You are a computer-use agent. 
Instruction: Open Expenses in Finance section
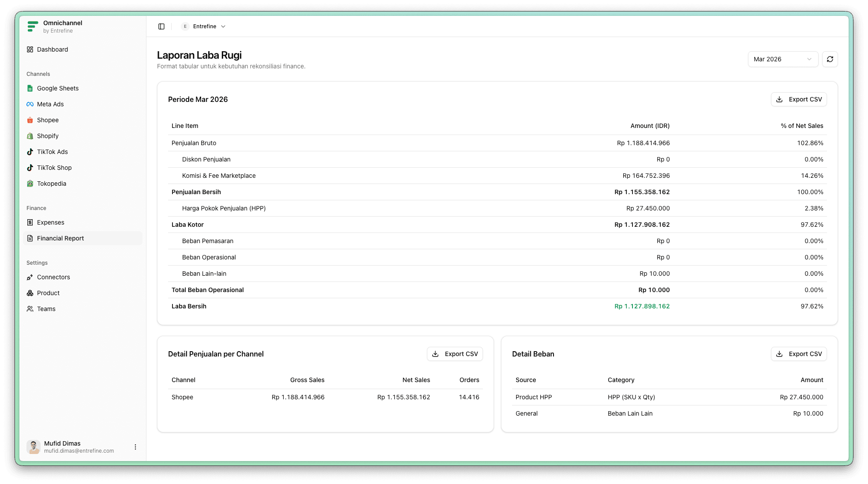click(x=50, y=222)
